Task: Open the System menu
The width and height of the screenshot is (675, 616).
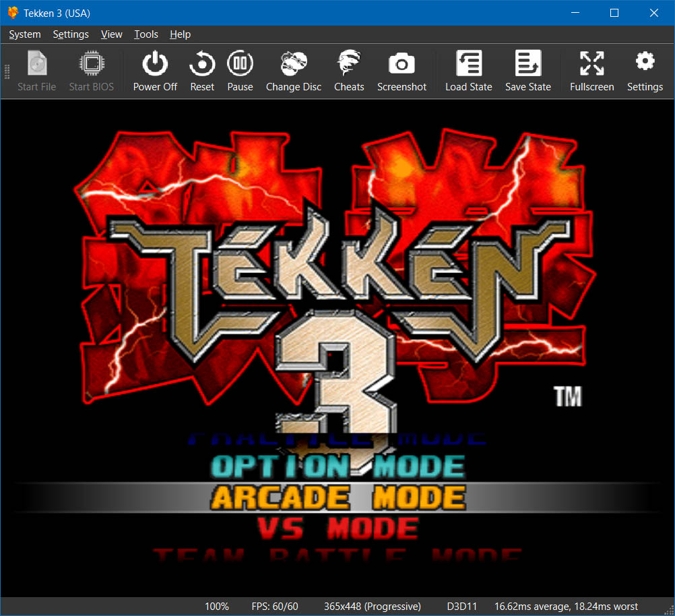Action: coord(25,34)
